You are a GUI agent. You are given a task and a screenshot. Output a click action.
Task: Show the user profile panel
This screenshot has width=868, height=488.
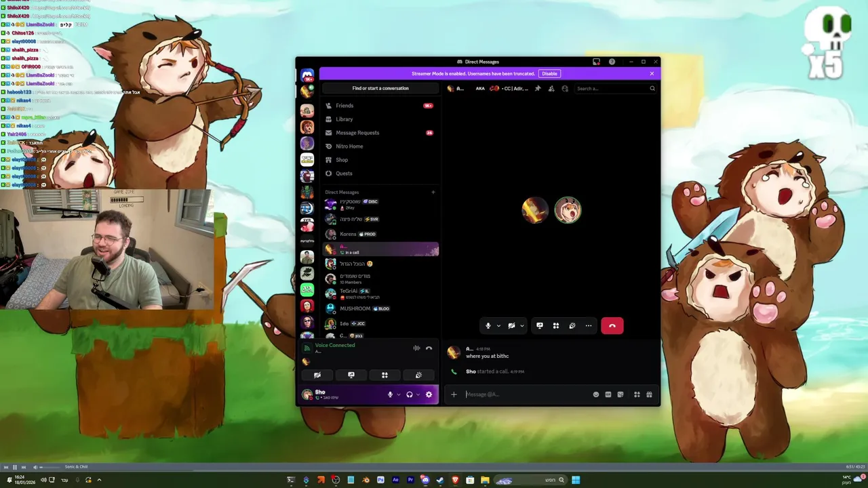[565, 88]
